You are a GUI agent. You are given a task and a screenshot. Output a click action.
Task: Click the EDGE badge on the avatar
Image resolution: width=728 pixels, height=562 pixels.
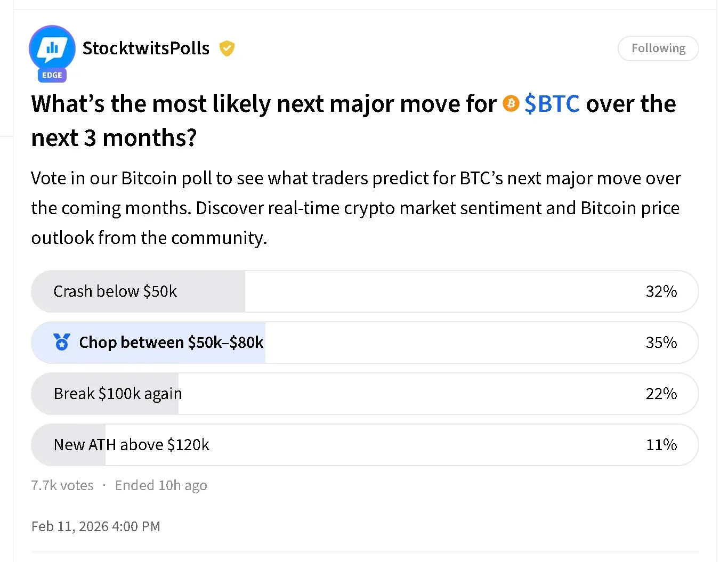click(x=52, y=76)
